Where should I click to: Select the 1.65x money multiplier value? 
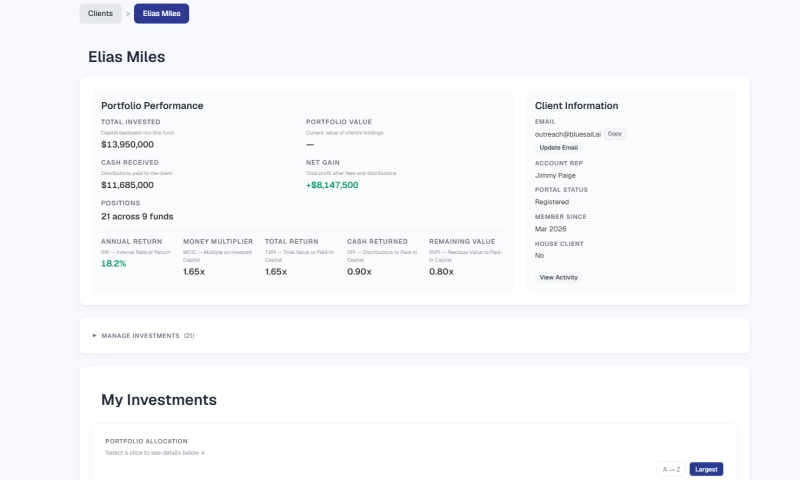(x=194, y=272)
